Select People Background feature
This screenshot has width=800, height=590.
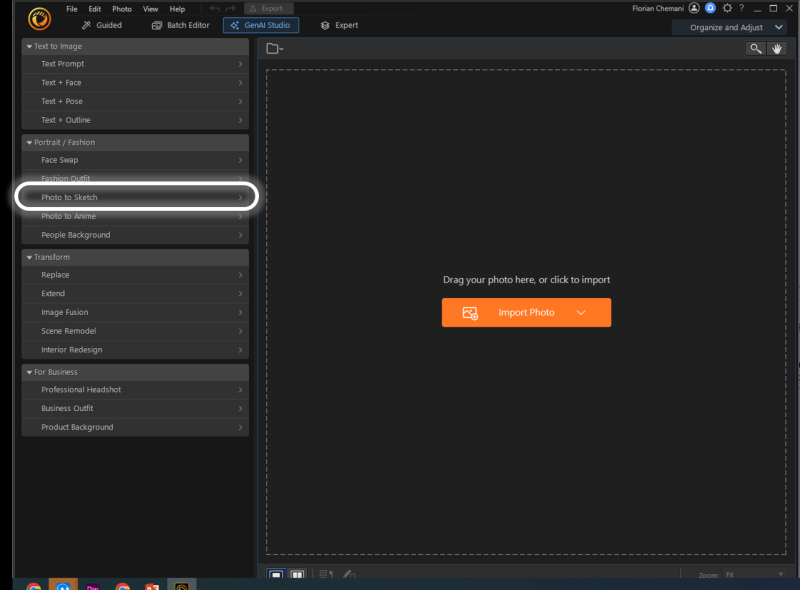[x=135, y=235]
